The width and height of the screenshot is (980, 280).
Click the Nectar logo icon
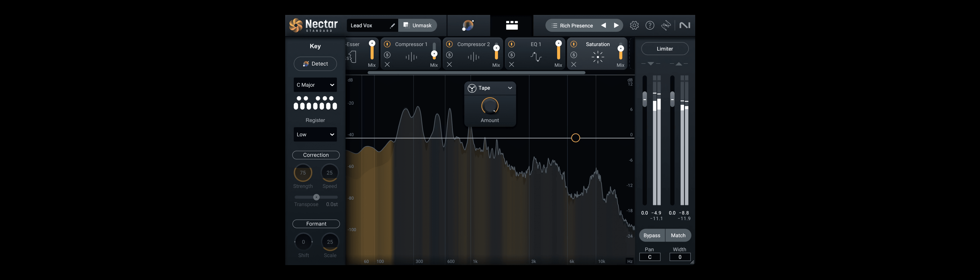click(296, 25)
